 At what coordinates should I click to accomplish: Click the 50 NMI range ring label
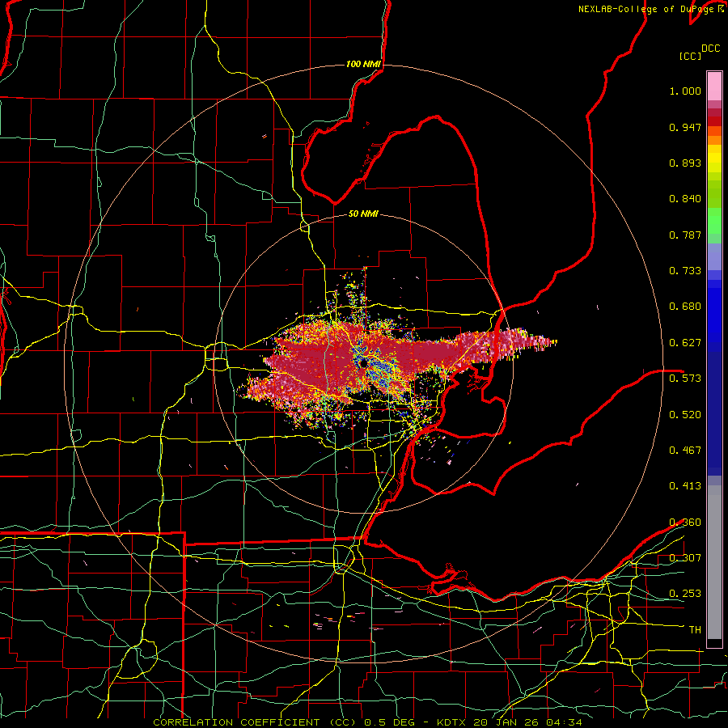[363, 214]
